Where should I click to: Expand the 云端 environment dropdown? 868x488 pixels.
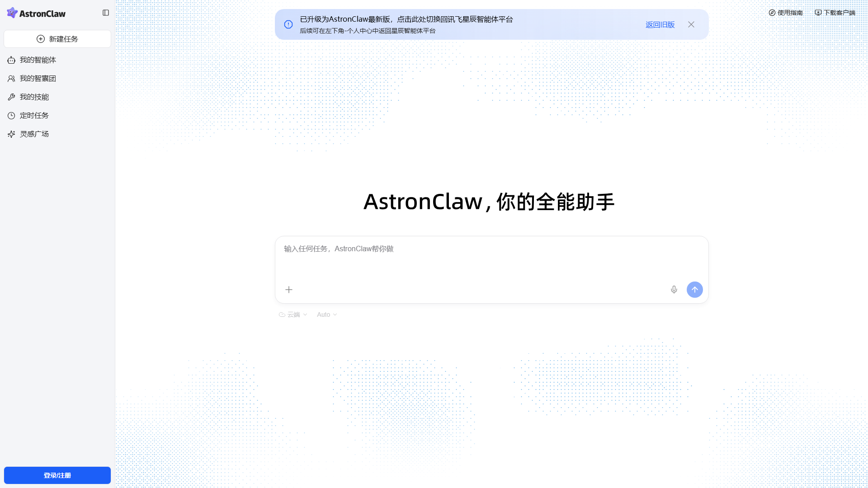point(293,314)
